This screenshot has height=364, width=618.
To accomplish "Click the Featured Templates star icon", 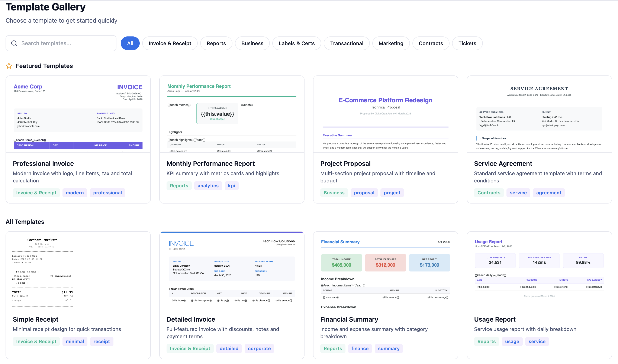I will [x=9, y=66].
